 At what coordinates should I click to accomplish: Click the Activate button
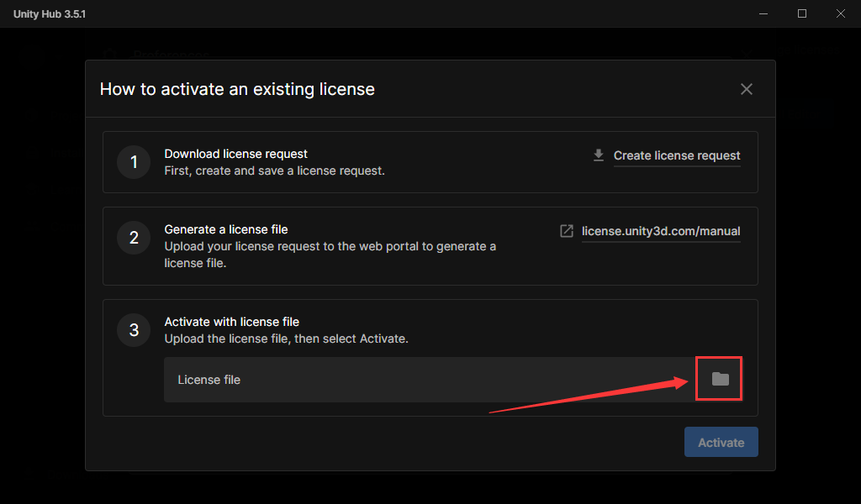(721, 442)
